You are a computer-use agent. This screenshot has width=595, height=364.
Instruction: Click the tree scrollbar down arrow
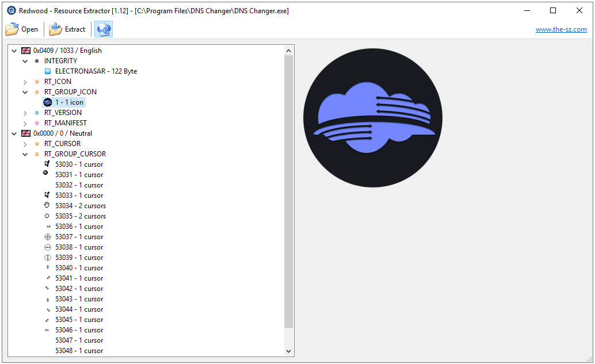[x=288, y=351]
